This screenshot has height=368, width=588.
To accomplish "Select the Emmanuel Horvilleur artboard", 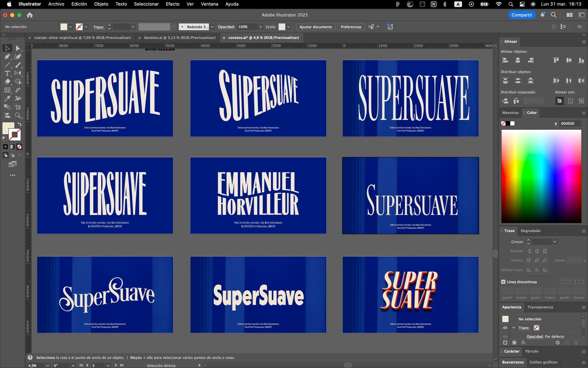I will coord(258,195).
